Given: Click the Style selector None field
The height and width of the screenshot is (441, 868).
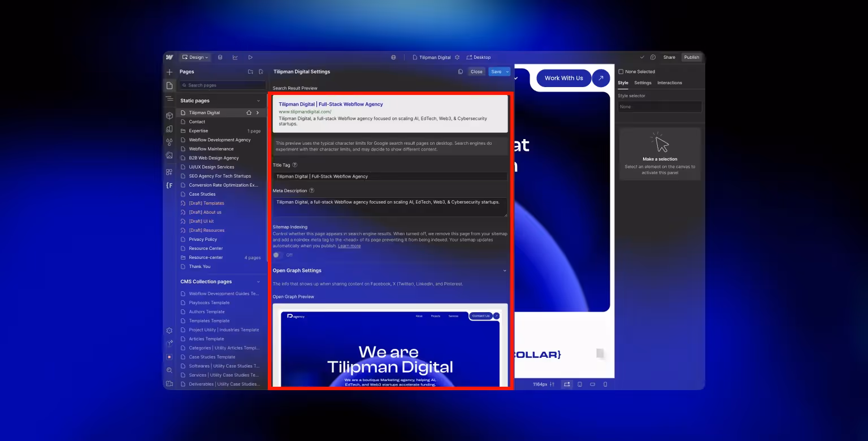Looking at the screenshot, I should click(x=659, y=107).
